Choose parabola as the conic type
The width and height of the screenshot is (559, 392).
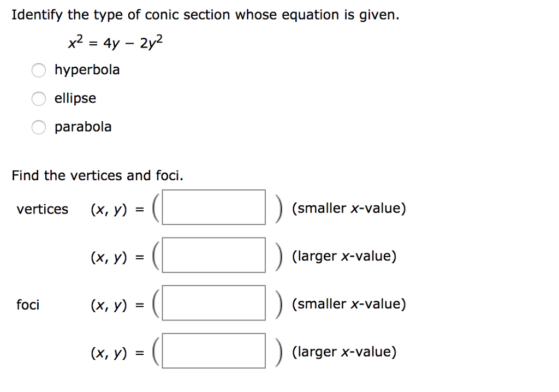[38, 127]
